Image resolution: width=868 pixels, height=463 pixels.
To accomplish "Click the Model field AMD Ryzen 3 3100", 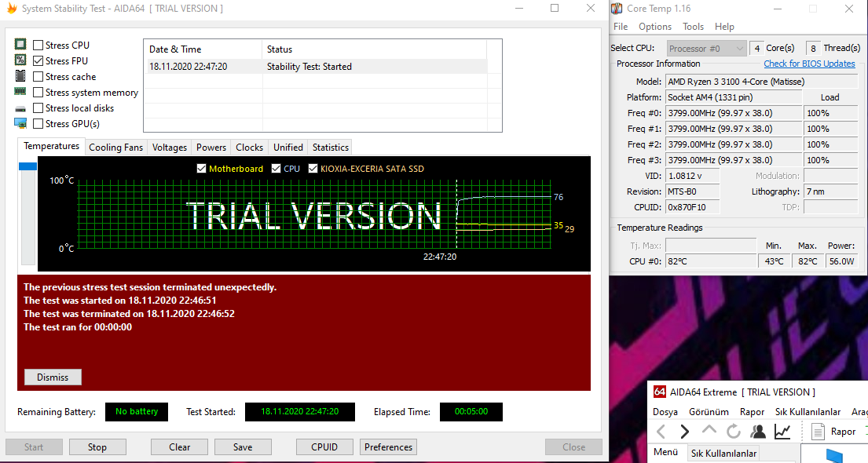I will [761, 82].
